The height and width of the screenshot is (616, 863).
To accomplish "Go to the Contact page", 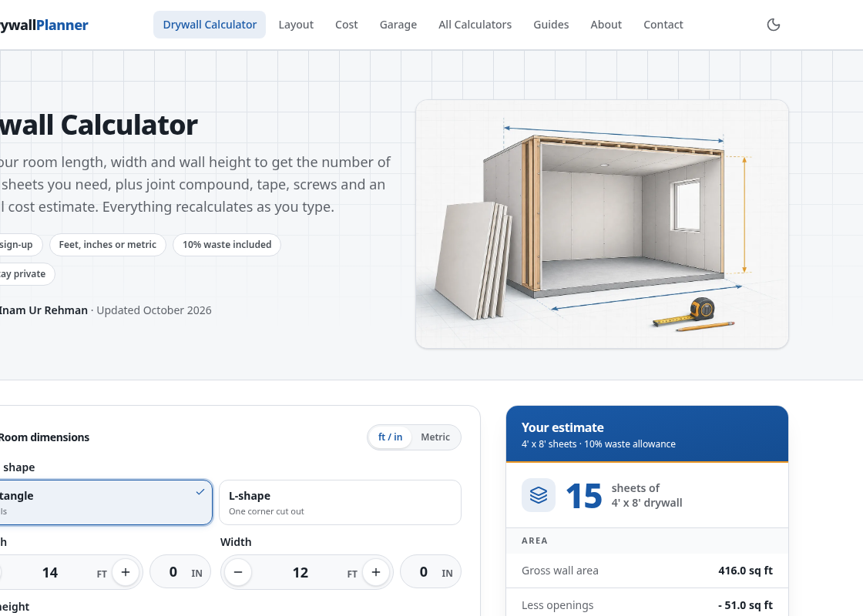I will 663,25.
